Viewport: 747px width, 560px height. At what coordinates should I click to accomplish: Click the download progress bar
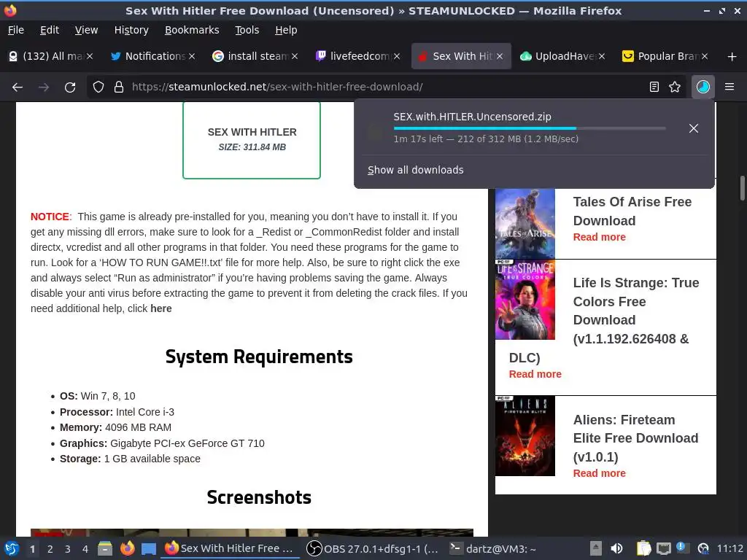pyautogui.click(x=530, y=128)
